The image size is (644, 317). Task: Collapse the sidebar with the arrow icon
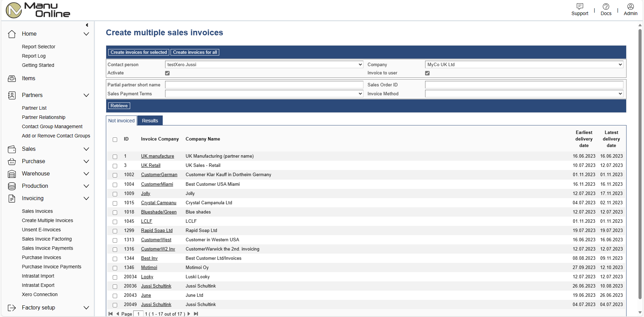[87, 25]
